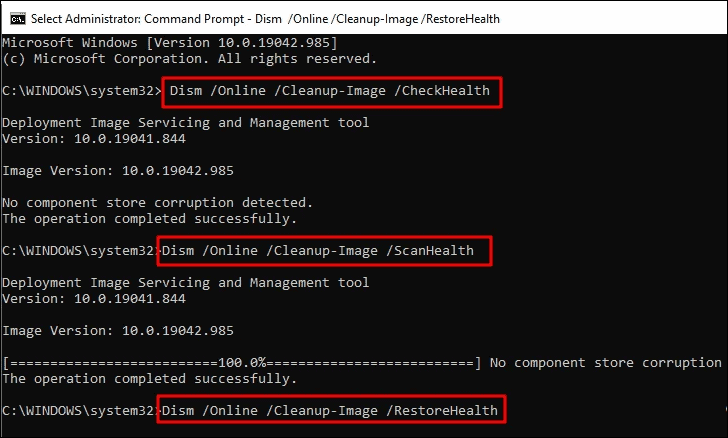Viewport: 728px width, 438px height.
Task: Click the 'Microsoft Windows [Version 10.0.19042.985]' line
Action: pos(169,43)
